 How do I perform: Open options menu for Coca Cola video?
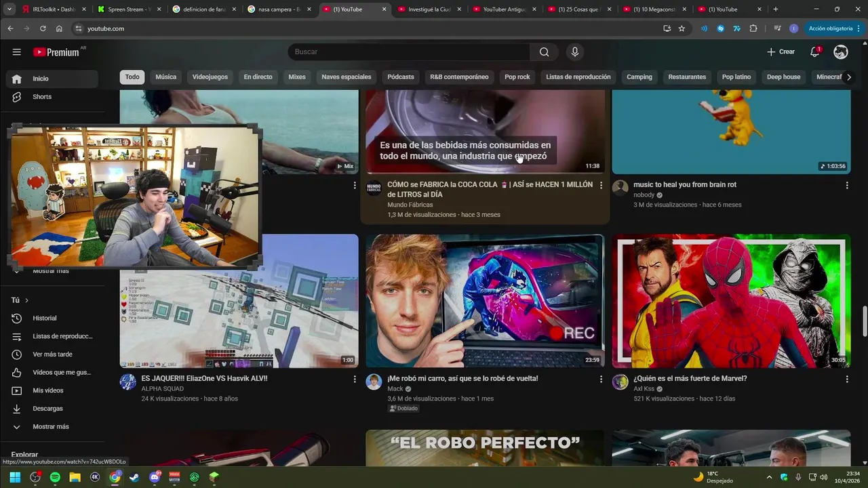[x=601, y=185]
